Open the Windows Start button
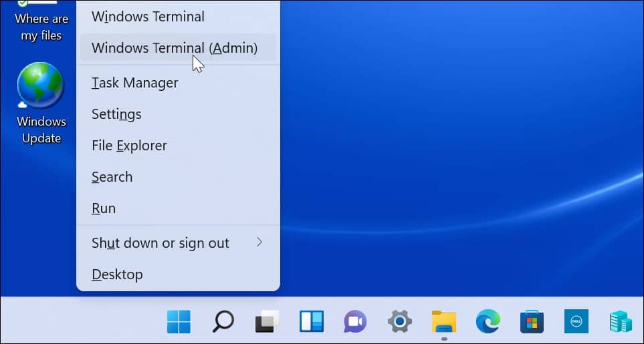The image size is (644, 344). [179, 321]
